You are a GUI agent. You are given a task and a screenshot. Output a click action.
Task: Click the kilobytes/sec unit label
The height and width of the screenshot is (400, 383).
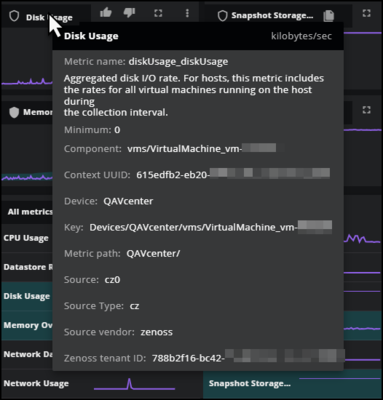coord(301,36)
